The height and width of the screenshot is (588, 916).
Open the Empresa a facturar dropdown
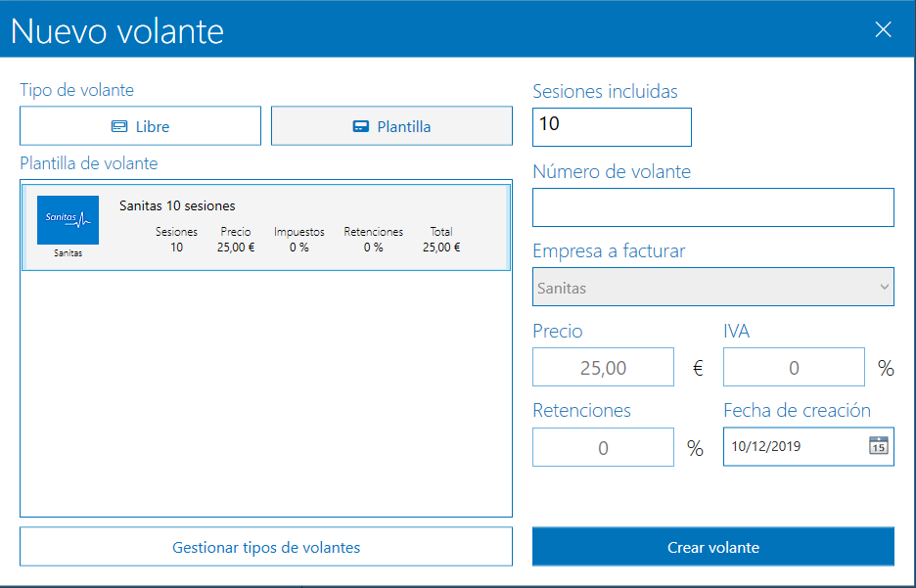[713, 287]
